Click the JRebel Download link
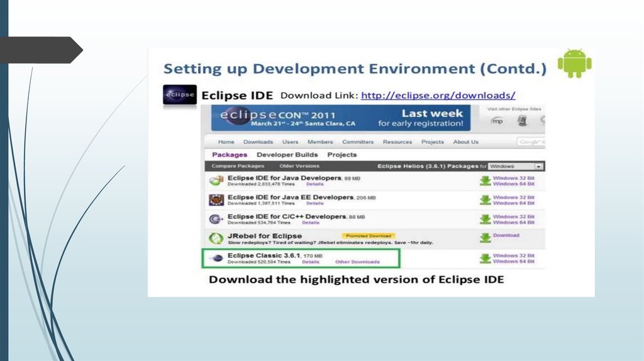 pyautogui.click(x=506, y=235)
